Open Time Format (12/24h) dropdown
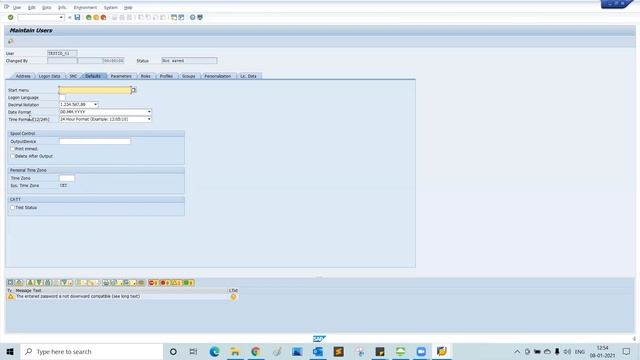 tap(149, 119)
